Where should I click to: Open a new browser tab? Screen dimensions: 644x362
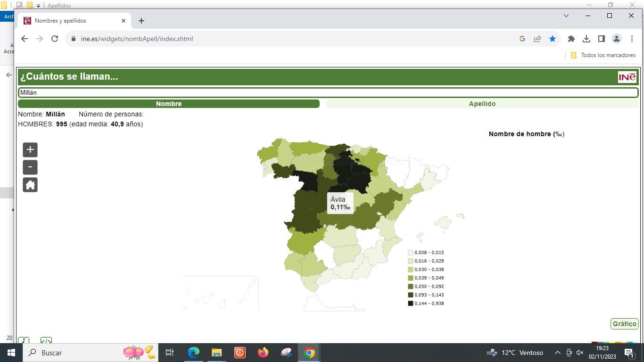pyautogui.click(x=141, y=21)
